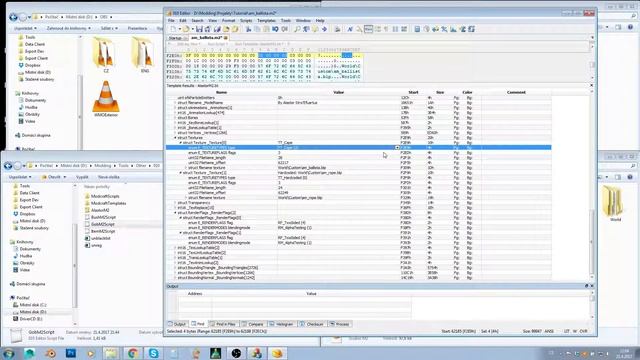Open the ENG folder in the top Explorer window
640x360 pixels.
tap(142, 55)
